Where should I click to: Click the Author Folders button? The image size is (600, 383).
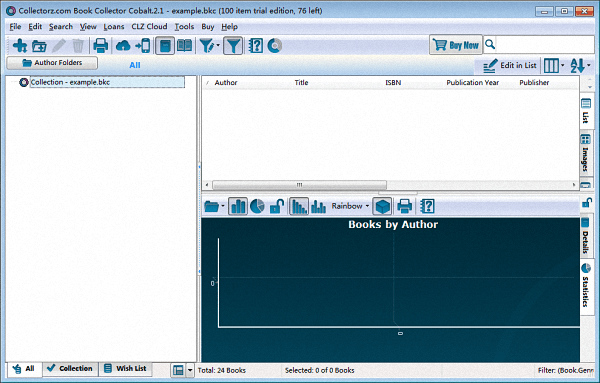click(52, 63)
